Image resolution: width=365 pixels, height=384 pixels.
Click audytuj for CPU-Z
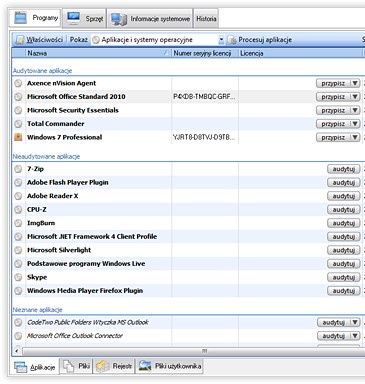pyautogui.click(x=344, y=210)
